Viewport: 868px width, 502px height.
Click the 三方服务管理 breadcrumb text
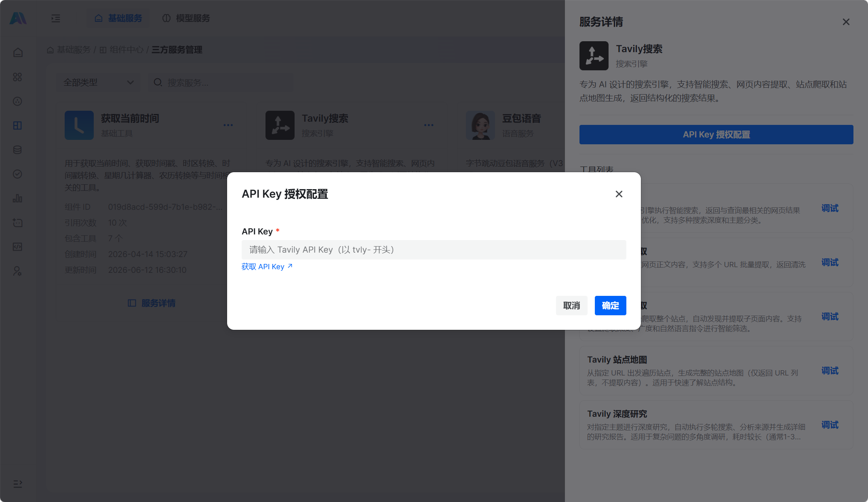(177, 50)
